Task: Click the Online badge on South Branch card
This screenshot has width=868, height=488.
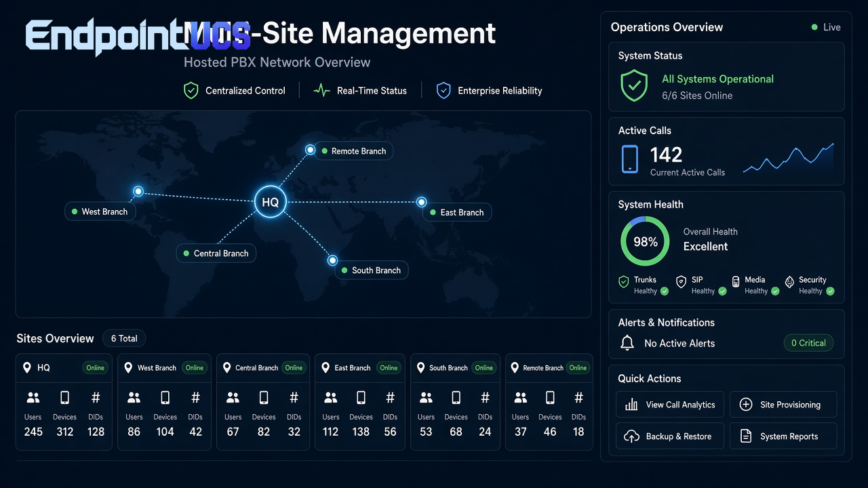Action: coord(484,368)
